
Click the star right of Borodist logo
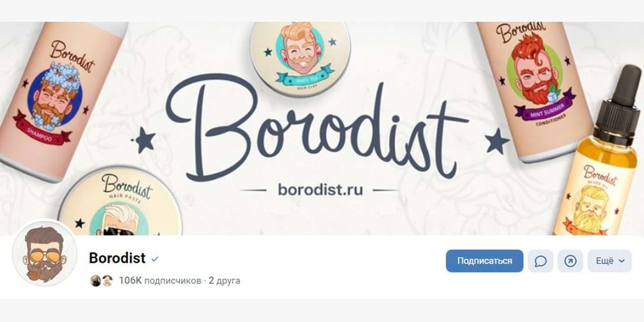click(497, 141)
